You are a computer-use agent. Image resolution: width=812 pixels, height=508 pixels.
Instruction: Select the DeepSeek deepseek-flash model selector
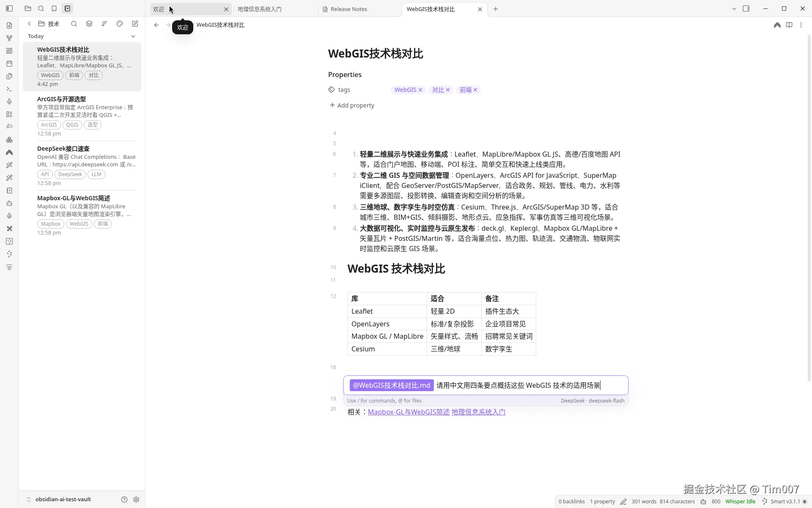593,400
